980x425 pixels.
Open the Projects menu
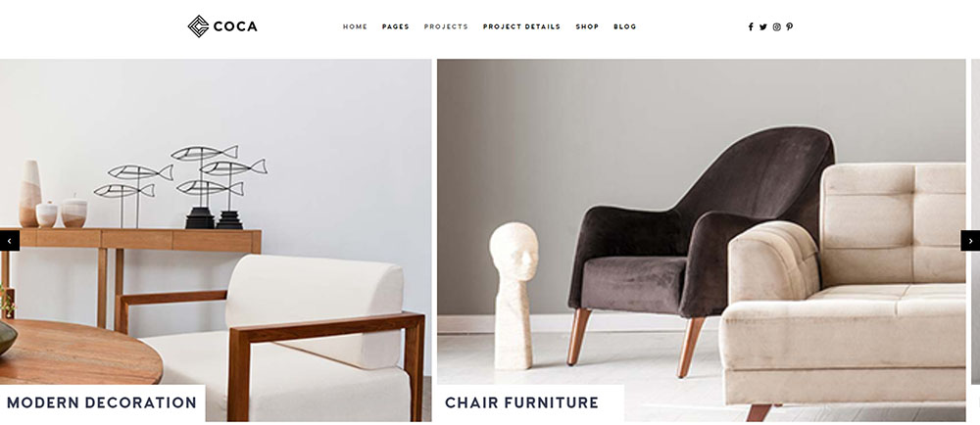[446, 26]
